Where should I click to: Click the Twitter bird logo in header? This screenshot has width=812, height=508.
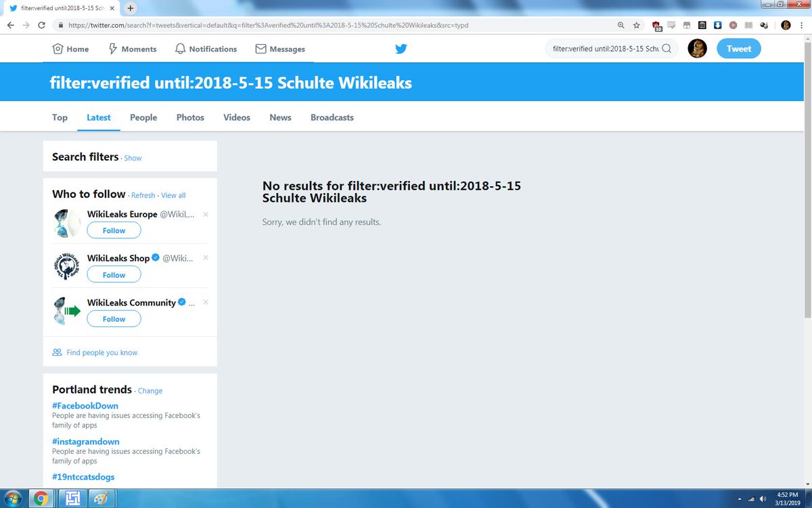[x=401, y=49]
